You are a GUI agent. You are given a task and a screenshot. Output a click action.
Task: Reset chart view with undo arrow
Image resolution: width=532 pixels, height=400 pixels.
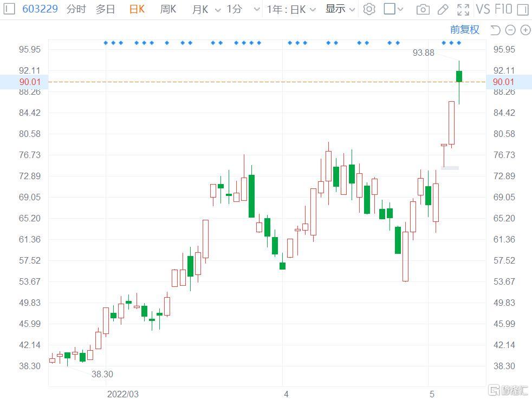[x=495, y=30]
